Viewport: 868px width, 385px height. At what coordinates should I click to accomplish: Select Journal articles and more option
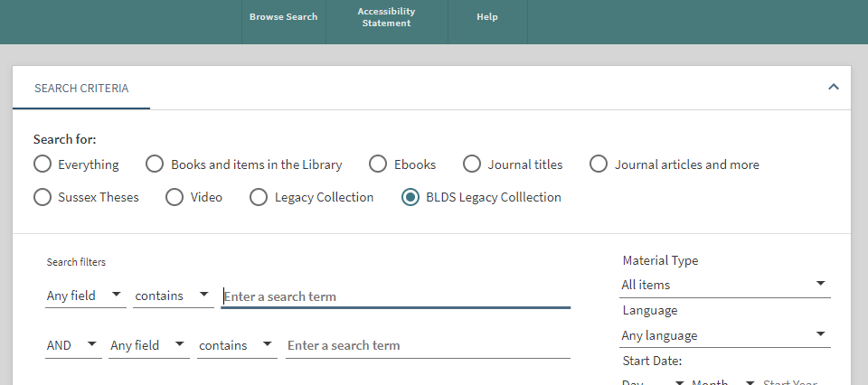(599, 164)
